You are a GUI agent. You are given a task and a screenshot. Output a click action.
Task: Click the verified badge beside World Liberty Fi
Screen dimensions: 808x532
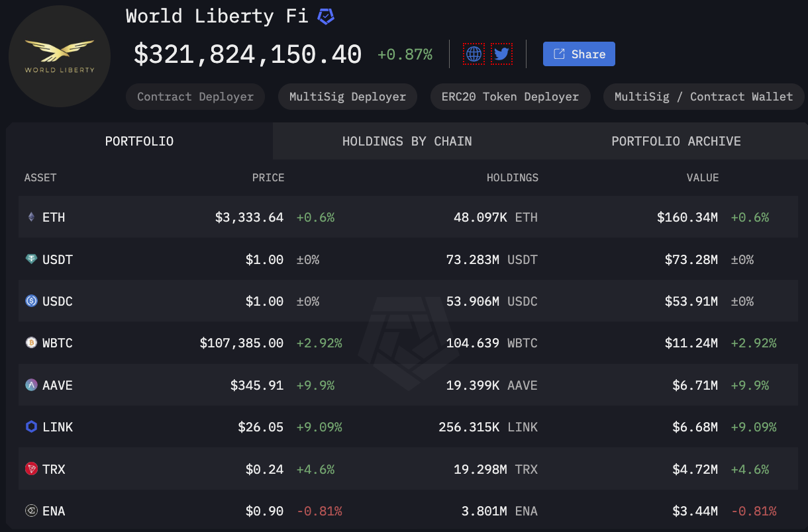point(326,17)
